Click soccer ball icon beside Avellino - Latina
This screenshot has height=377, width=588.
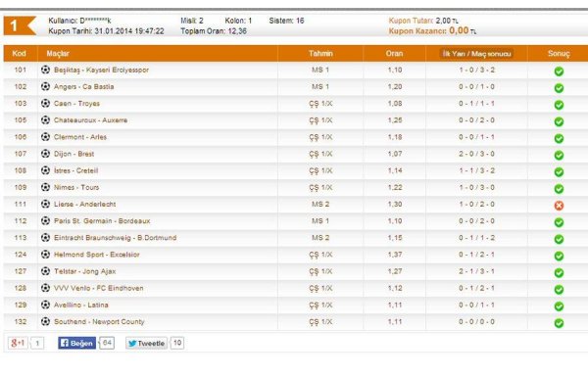(x=45, y=305)
